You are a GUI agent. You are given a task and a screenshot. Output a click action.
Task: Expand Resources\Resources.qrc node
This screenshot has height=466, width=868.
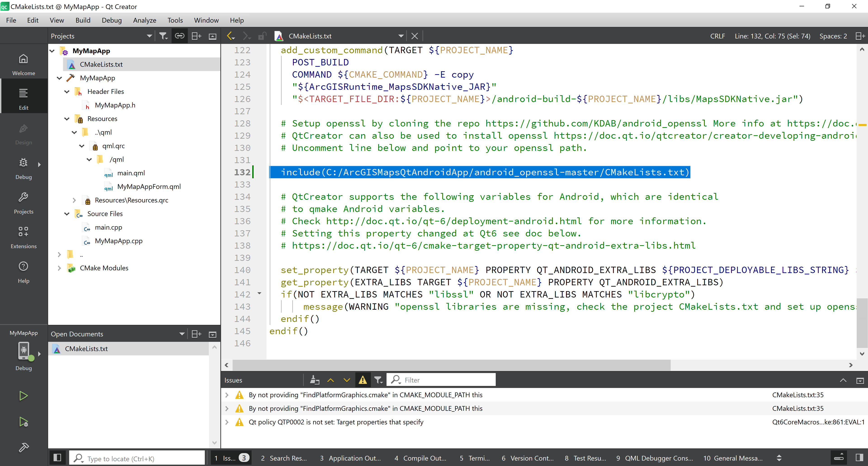pos(74,200)
